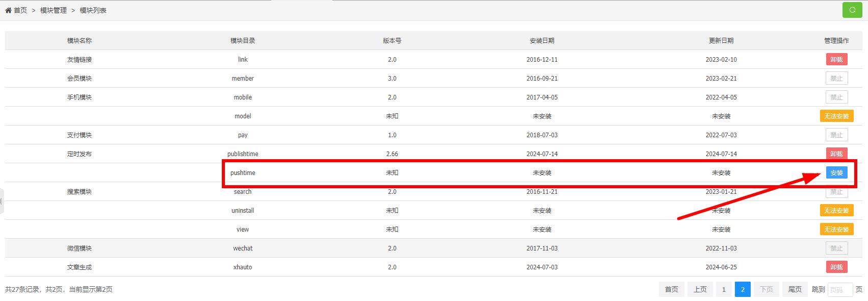Click 禁止 for the member module
This screenshot has height=301, width=868.
836,79
